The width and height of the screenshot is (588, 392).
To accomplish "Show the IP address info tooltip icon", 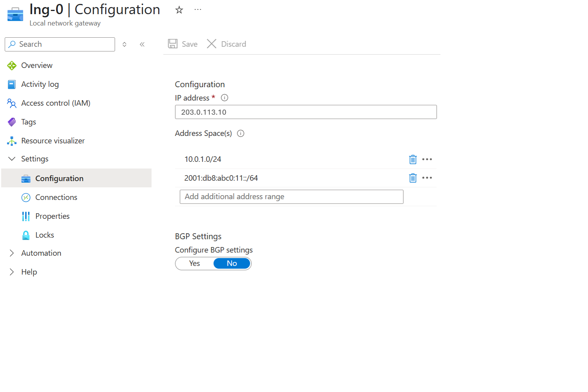I will (224, 98).
